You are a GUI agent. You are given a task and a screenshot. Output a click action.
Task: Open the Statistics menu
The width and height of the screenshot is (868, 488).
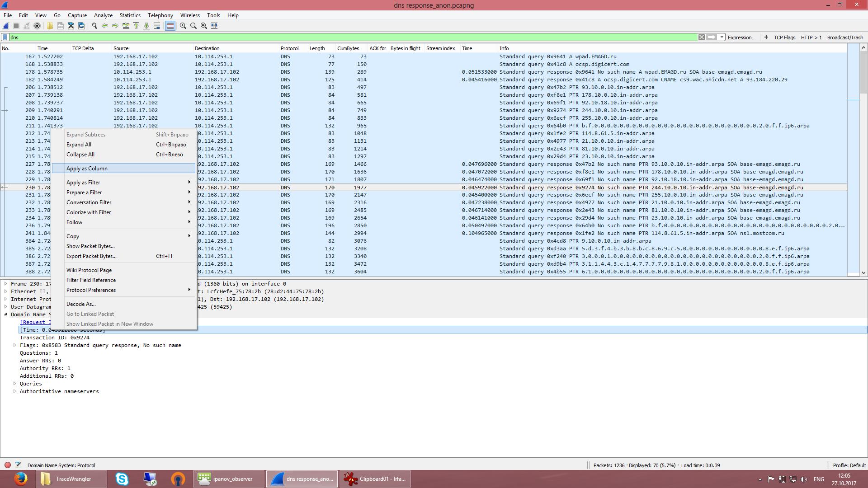coord(130,15)
